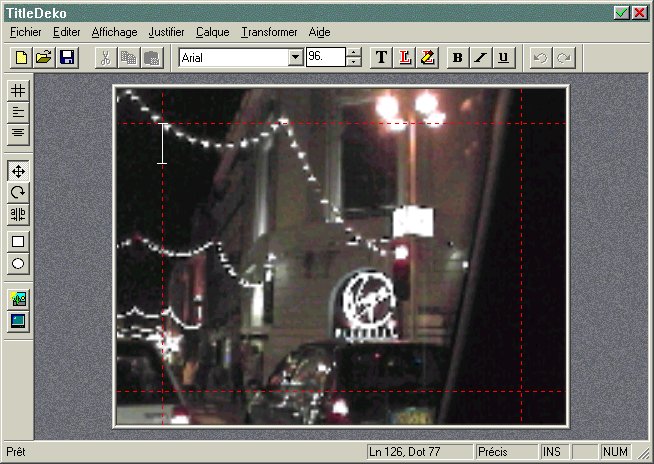Open the Transformer menu

tap(269, 32)
